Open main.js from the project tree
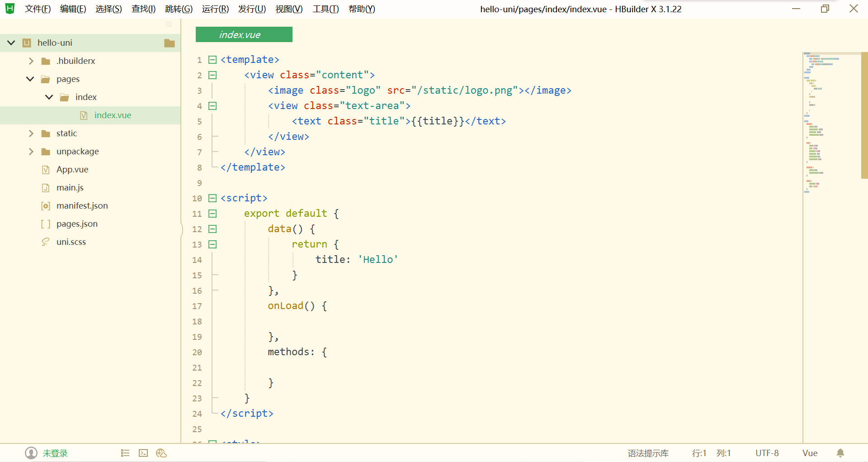 coord(70,188)
